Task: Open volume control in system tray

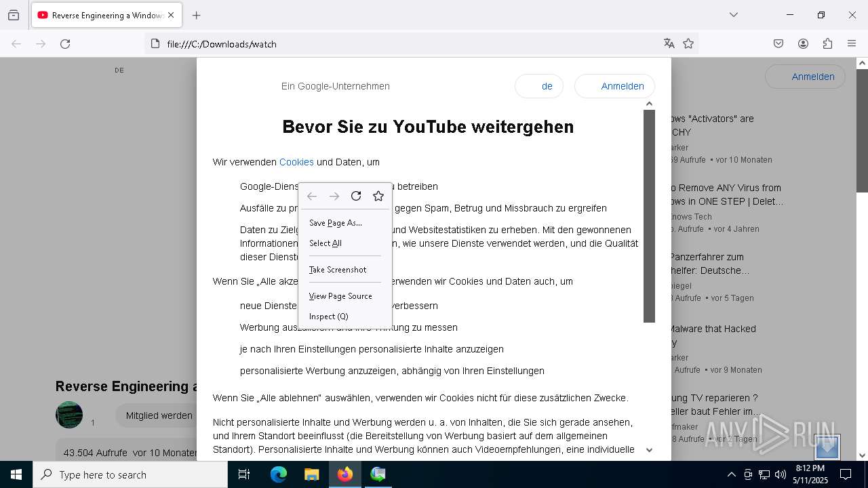Action: [x=781, y=474]
